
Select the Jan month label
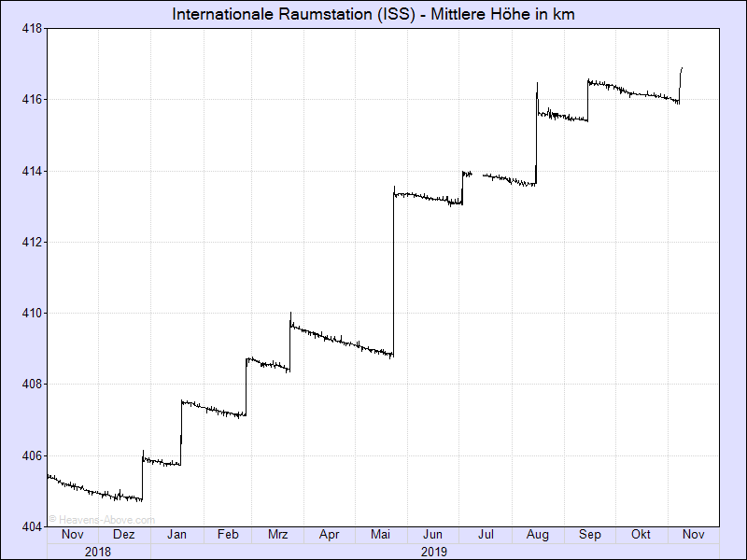point(176,535)
